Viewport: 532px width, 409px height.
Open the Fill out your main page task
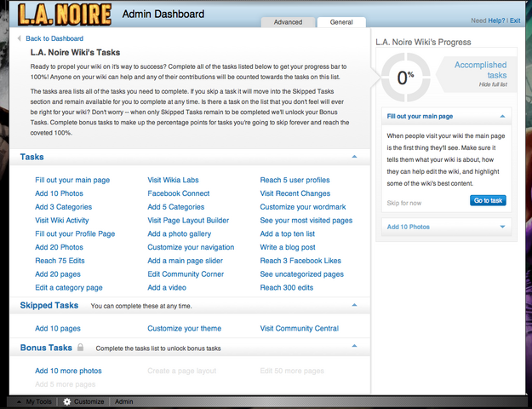72,180
